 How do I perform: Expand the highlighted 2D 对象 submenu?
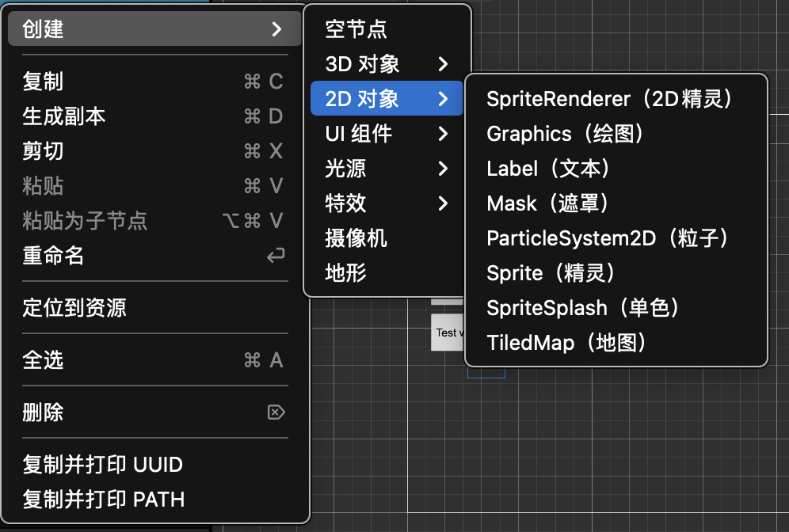387,98
